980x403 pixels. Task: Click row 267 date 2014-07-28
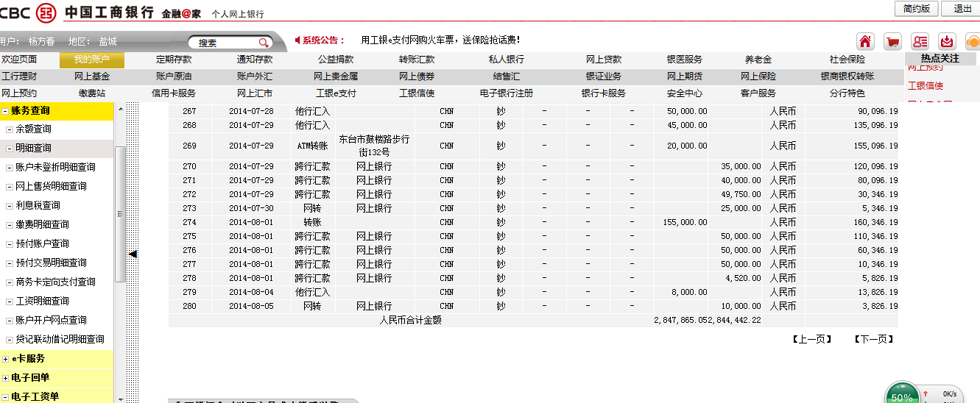(x=251, y=111)
